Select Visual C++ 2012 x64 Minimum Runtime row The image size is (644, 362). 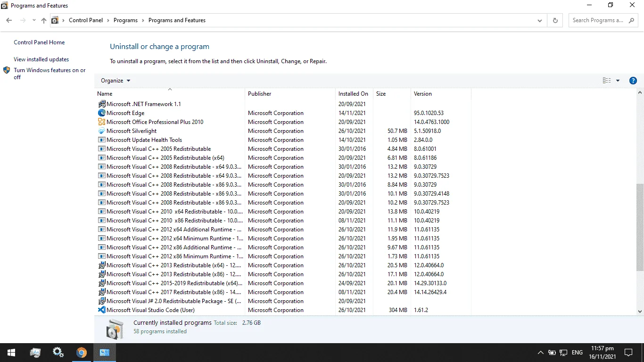(284, 239)
